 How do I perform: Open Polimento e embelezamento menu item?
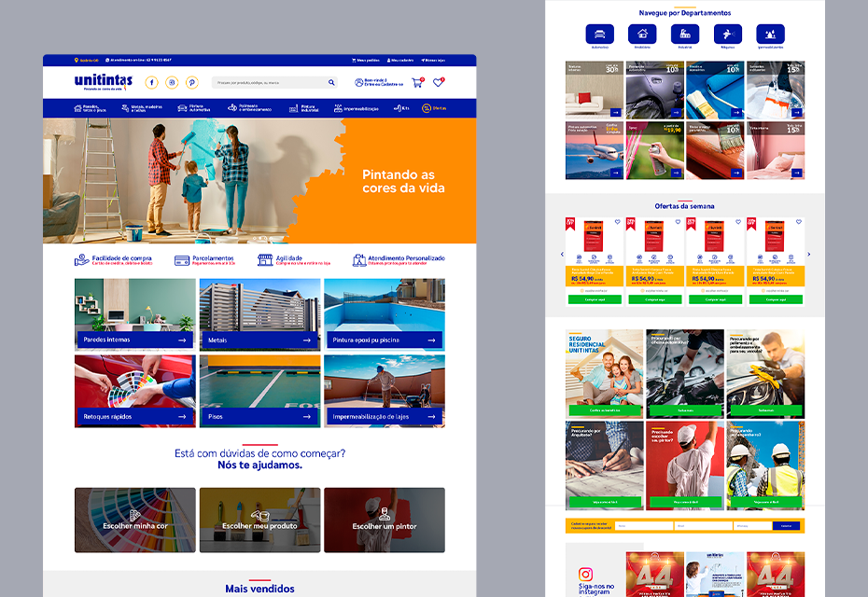[249, 108]
